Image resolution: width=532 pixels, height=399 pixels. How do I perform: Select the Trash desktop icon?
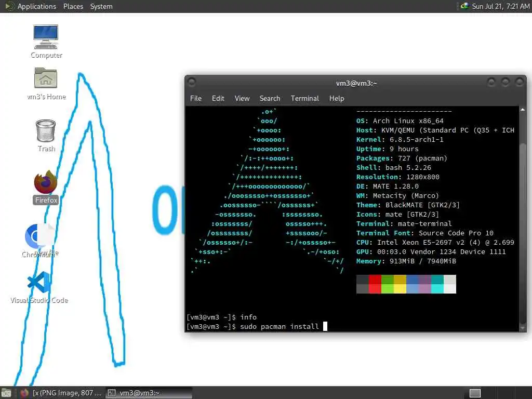coord(46,136)
